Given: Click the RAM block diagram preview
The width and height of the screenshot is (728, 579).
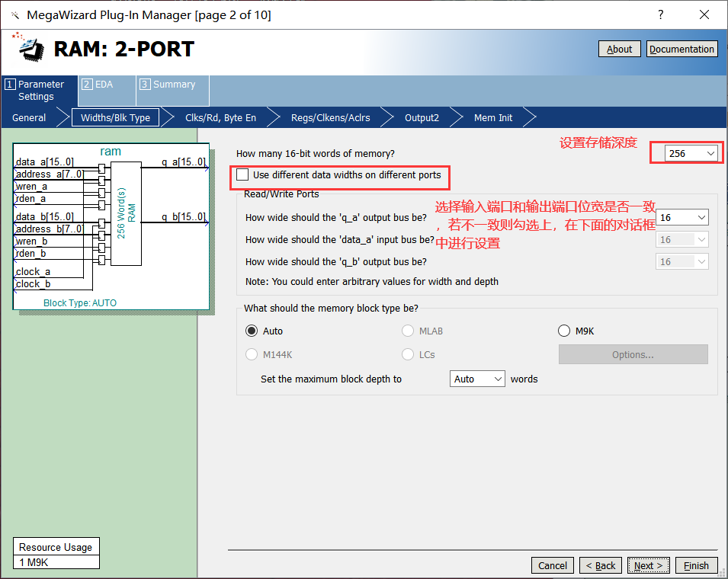Looking at the screenshot, I should coord(111,226).
